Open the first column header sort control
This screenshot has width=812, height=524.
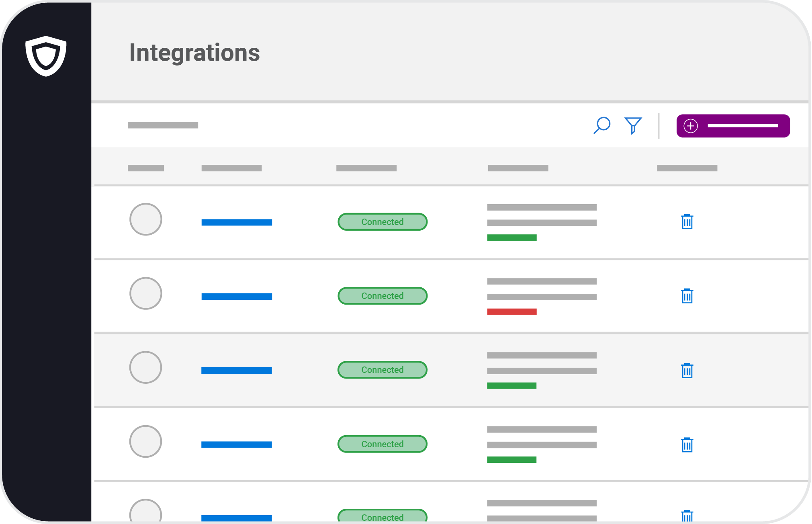tap(146, 167)
